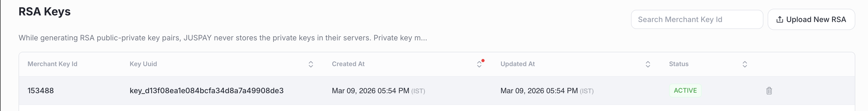868x111 pixels.
Task: Click the Status header label
Action: (679, 64)
